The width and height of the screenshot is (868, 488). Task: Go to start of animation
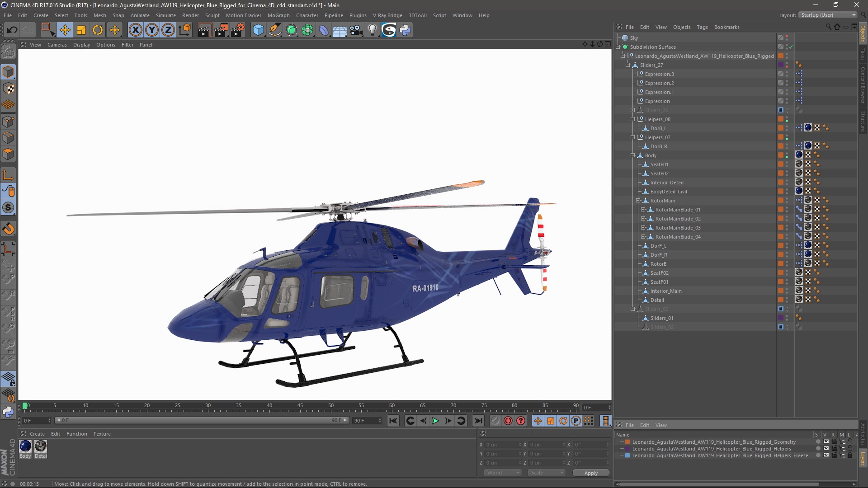pos(393,421)
